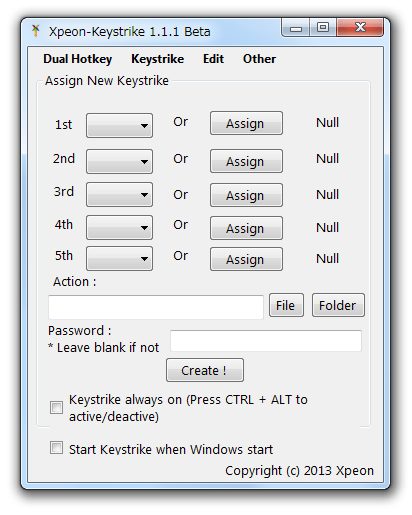This screenshot has width=412, height=515.
Task: Click the Folder browse button
Action: click(x=338, y=305)
